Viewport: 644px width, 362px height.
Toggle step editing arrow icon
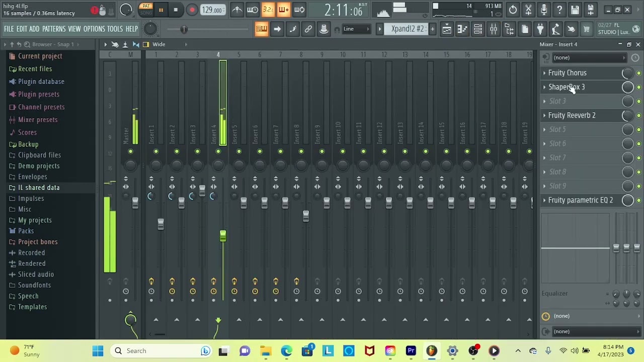pyautogui.click(x=277, y=29)
